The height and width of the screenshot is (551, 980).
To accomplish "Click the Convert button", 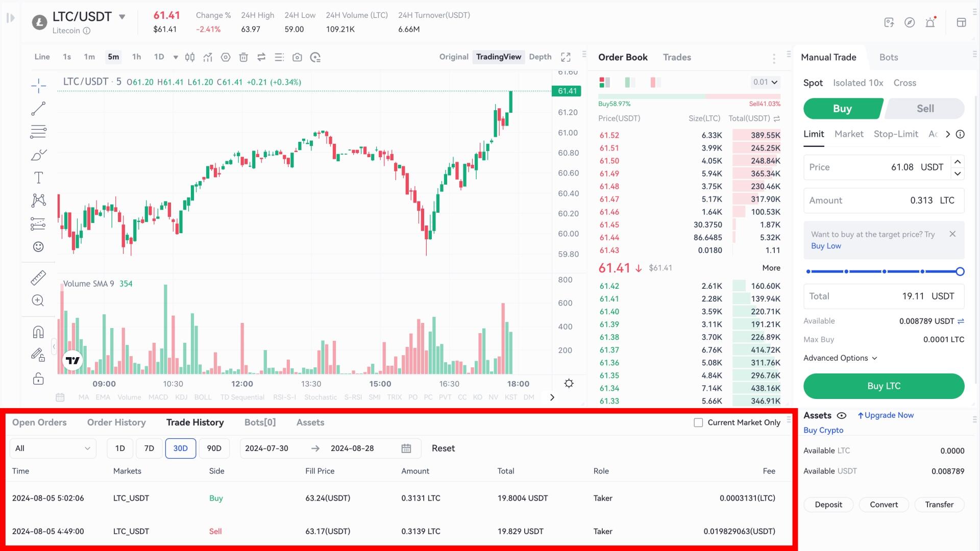I will click(884, 505).
